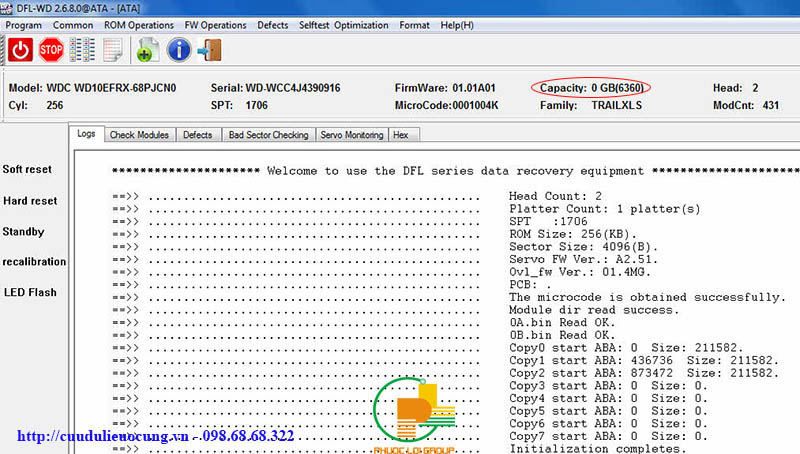
Task: Expand the FW Operations menu
Action: click(x=216, y=24)
